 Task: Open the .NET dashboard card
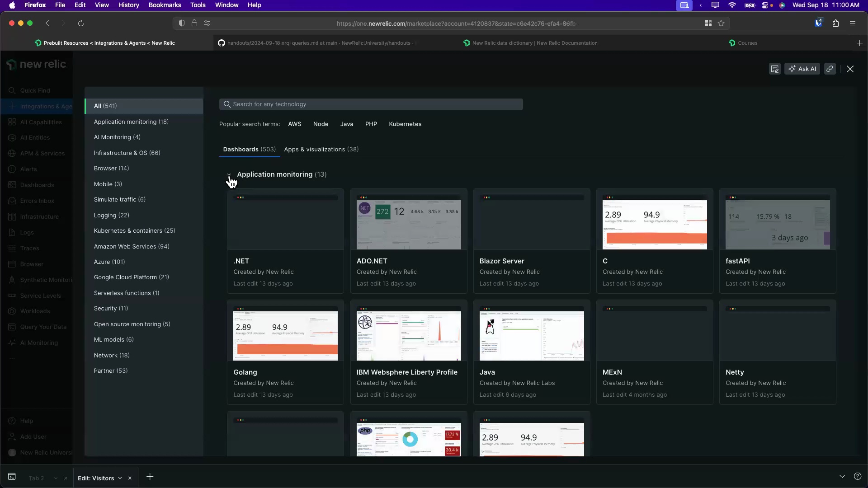coord(285,241)
